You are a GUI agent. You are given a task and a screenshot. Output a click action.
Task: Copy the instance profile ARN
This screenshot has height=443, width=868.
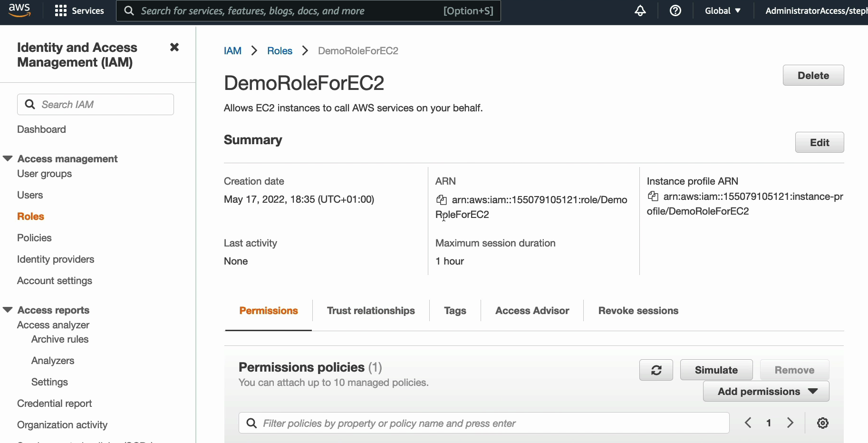pos(653,196)
